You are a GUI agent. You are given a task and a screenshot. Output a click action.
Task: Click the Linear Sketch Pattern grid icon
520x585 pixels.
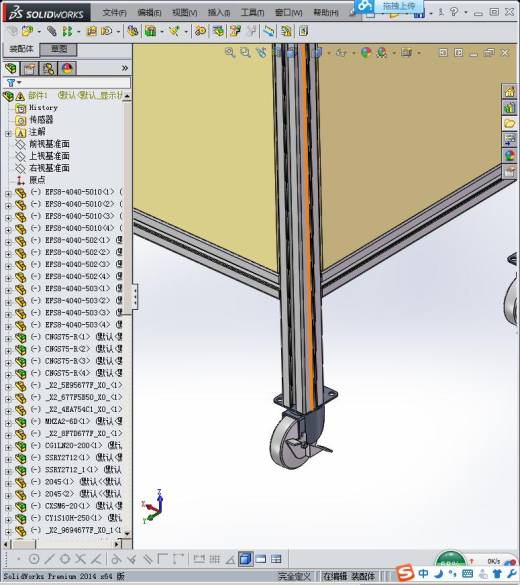(214, 559)
